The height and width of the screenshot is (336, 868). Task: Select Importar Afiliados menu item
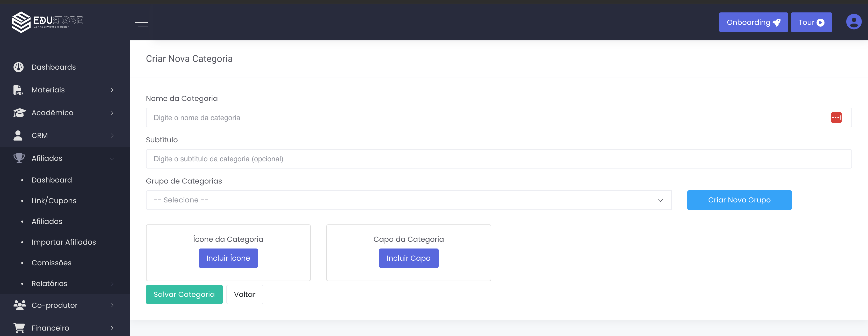click(x=64, y=242)
